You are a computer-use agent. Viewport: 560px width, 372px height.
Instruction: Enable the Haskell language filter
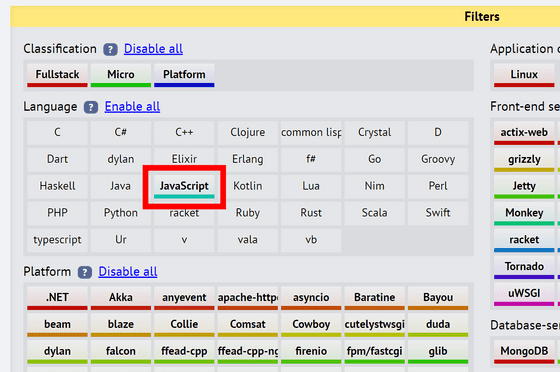pyautogui.click(x=57, y=187)
